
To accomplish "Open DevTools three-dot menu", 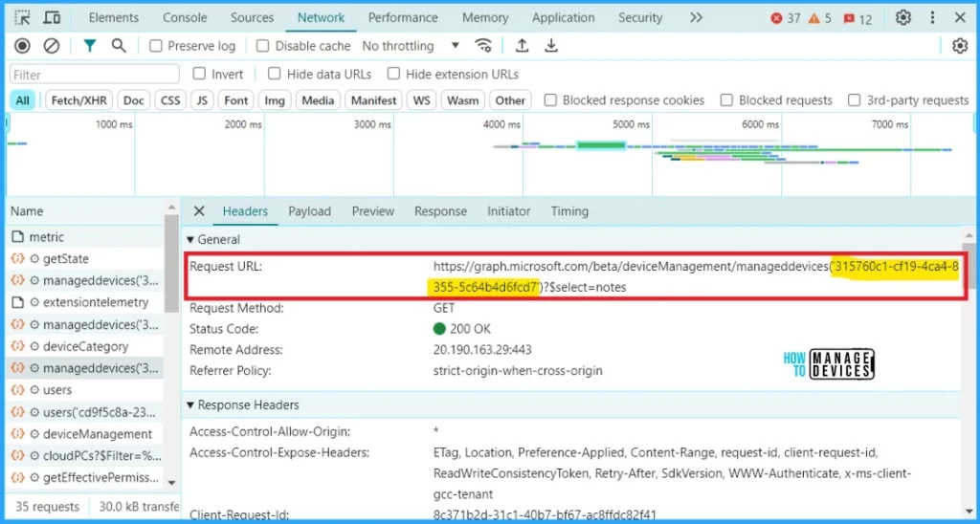I will pyautogui.click(x=932, y=17).
